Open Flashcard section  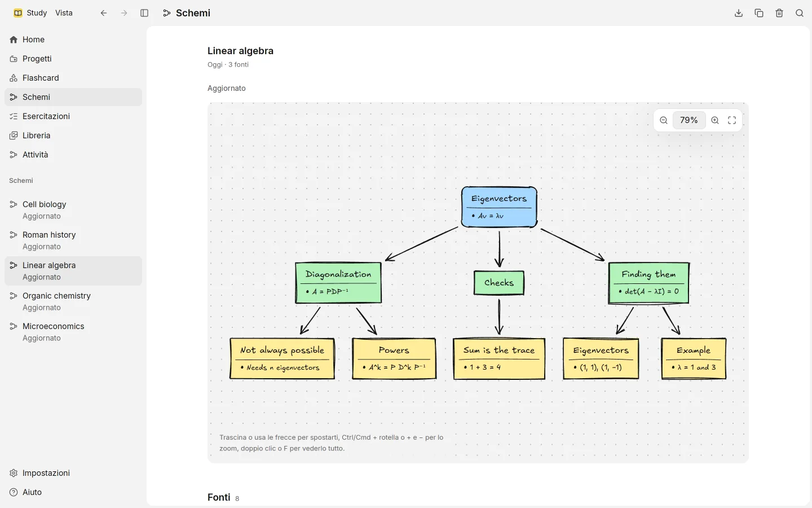73,78
